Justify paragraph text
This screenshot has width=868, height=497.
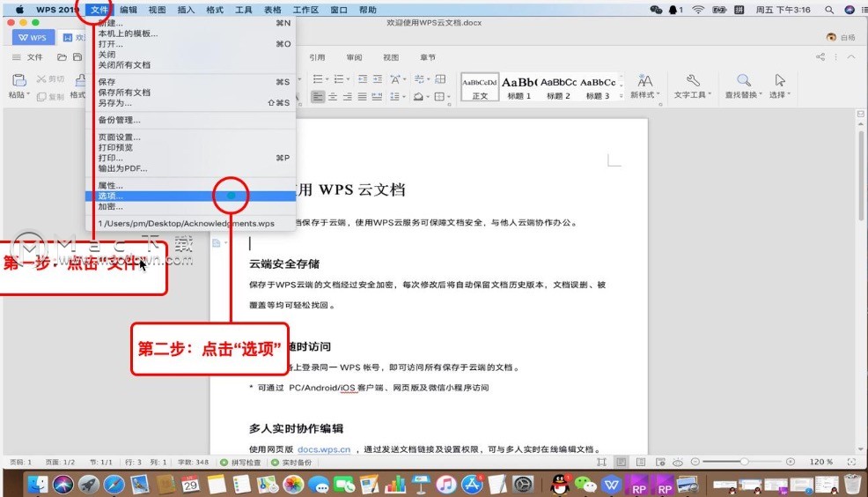362,97
